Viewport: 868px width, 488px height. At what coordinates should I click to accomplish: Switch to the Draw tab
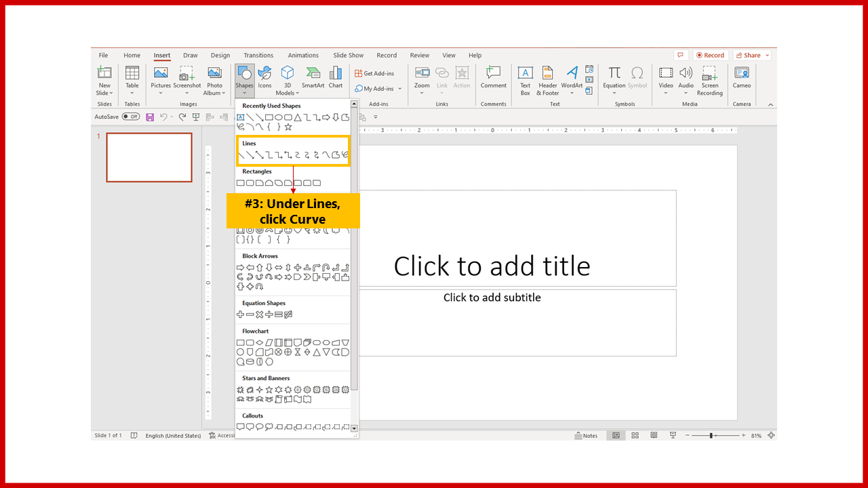pyautogui.click(x=191, y=56)
